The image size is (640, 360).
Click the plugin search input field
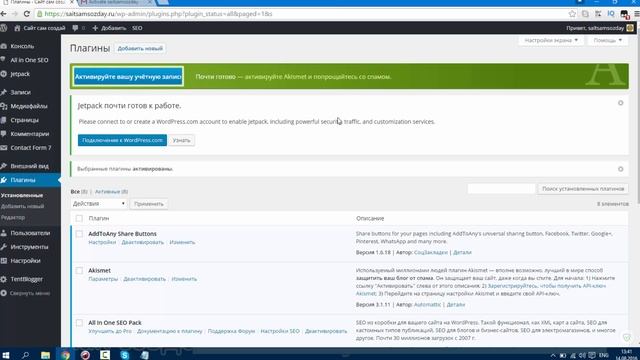point(501,189)
